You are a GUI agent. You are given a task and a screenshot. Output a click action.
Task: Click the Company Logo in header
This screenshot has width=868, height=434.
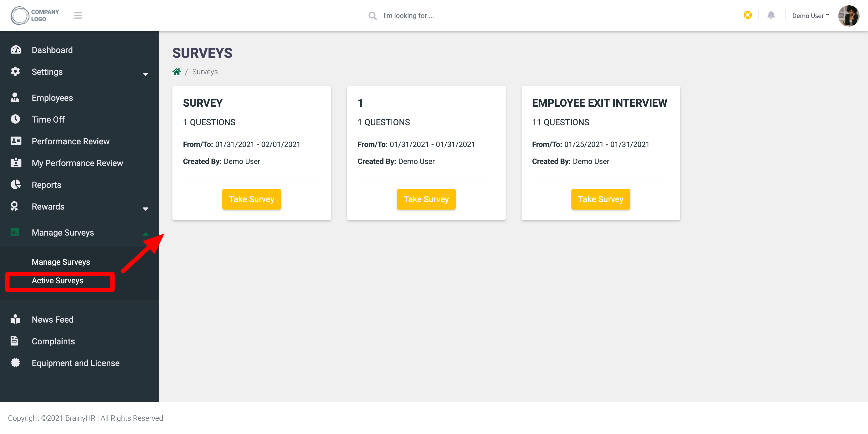click(x=35, y=15)
